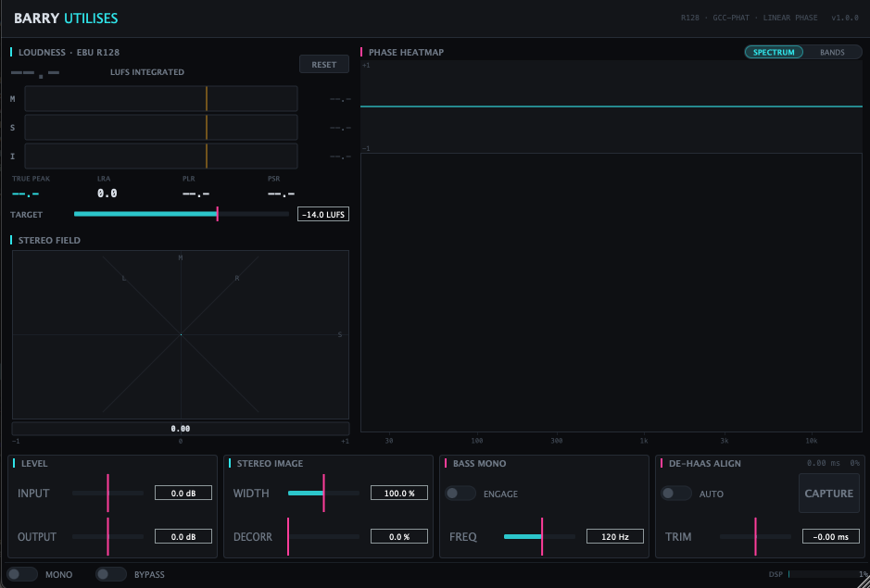Click the stereo field correlation bar
Viewport: 870px width, 588px height.
point(181,428)
